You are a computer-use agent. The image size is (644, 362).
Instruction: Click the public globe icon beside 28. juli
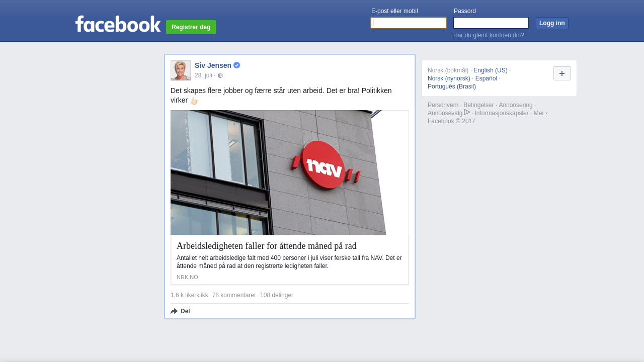[x=220, y=75]
